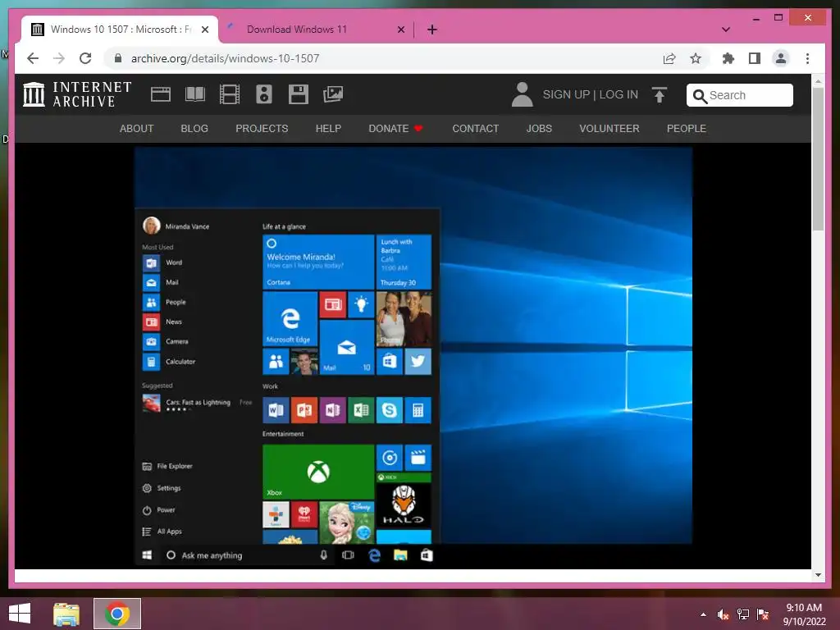Open Chrome profile avatar button
Image resolution: width=840 pixels, height=630 pixels.
[x=781, y=58]
